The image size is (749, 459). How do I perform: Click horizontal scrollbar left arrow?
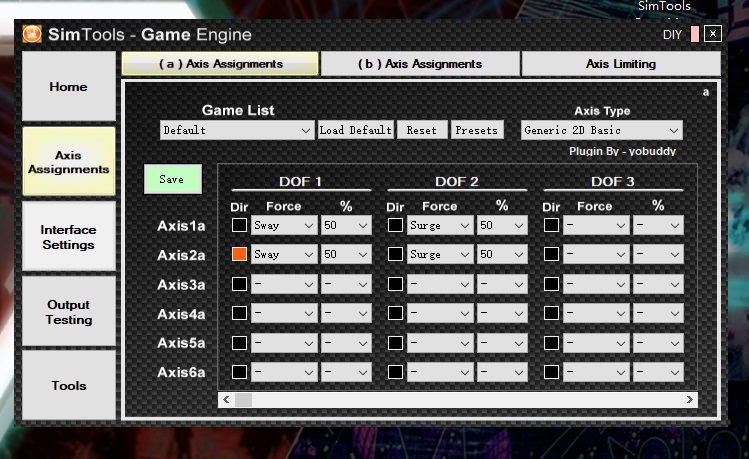(x=226, y=399)
